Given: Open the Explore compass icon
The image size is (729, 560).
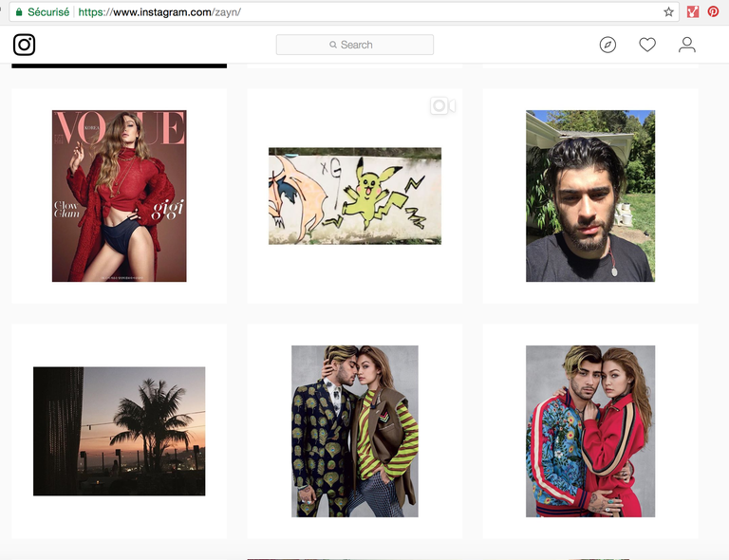Looking at the screenshot, I should (607, 45).
